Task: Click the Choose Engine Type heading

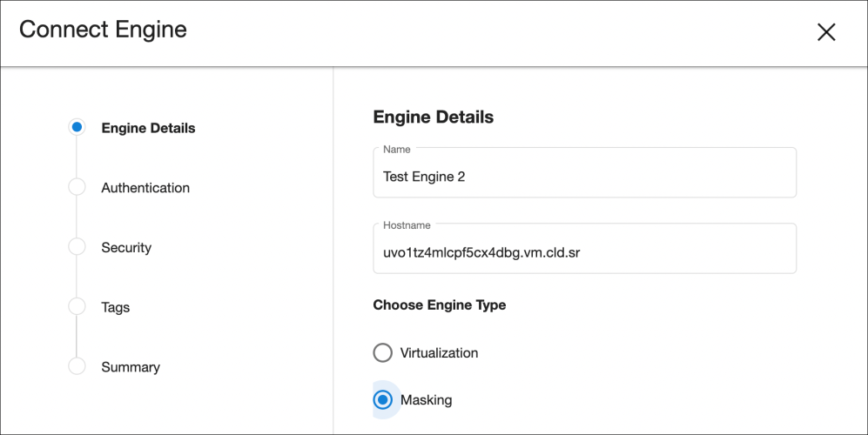Action: click(439, 305)
